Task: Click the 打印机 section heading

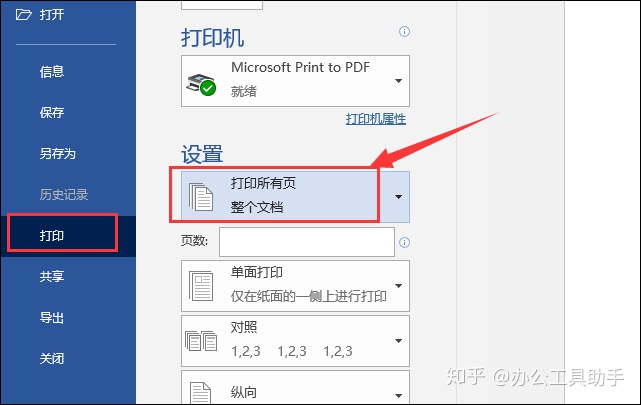Action: (x=213, y=38)
